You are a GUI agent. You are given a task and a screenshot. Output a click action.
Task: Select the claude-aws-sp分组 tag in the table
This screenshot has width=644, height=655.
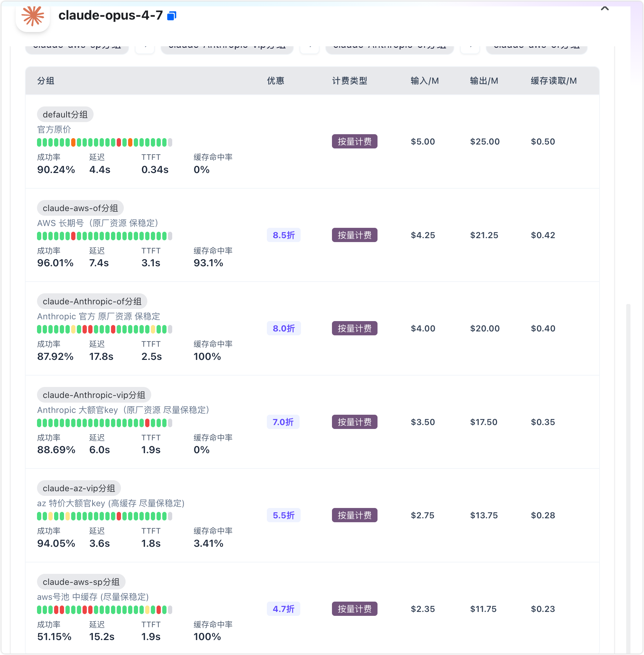click(x=81, y=582)
